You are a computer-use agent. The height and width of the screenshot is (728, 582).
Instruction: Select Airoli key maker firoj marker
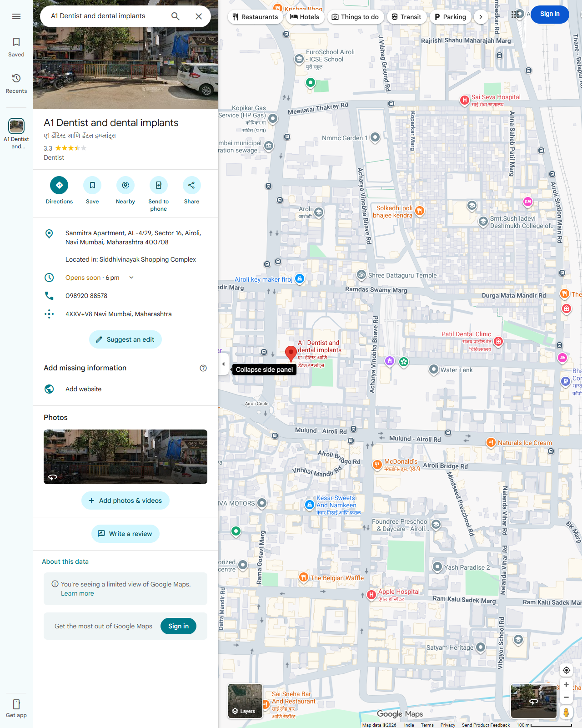tap(300, 278)
